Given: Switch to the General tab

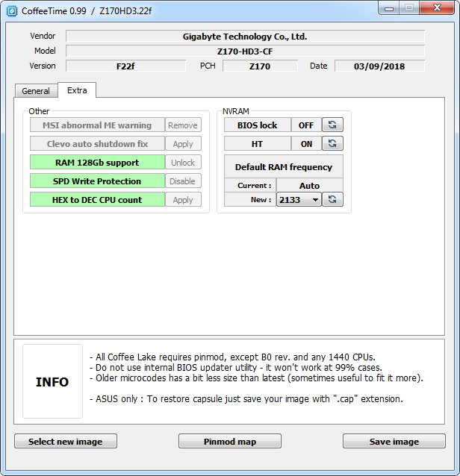Looking at the screenshot, I should click(x=36, y=91).
